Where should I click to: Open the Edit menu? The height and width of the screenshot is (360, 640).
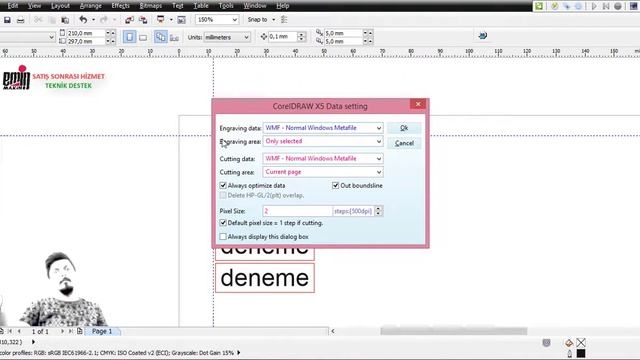coord(13,6)
